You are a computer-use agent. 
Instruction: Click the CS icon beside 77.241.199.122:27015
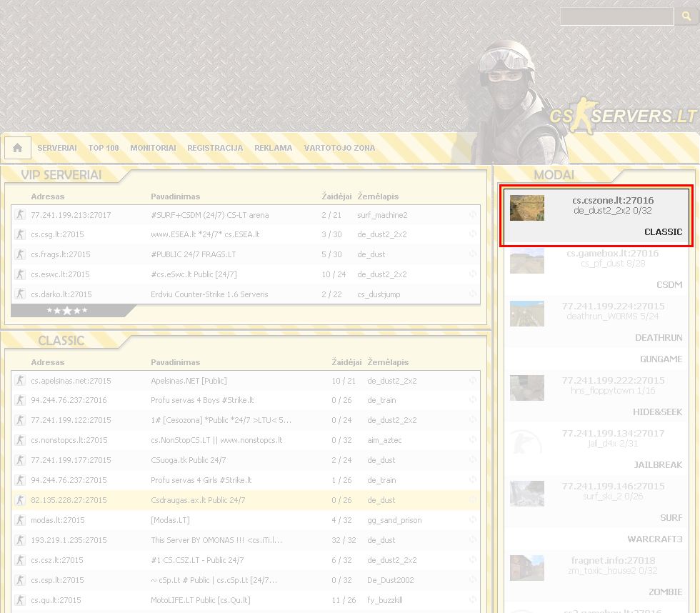pos(20,420)
